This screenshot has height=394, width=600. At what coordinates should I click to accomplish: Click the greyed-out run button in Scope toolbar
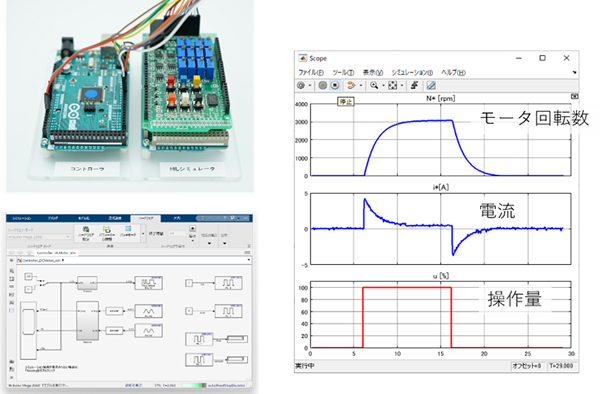[x=323, y=85]
